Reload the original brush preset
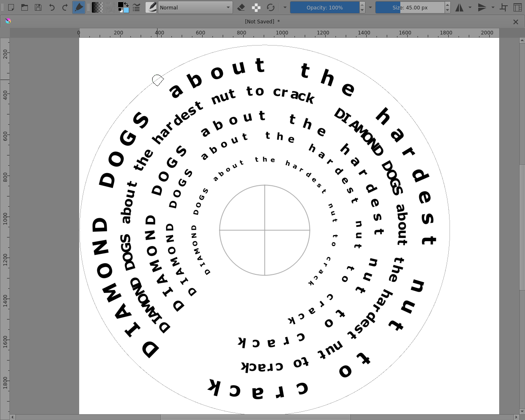Image resolution: width=525 pixels, height=420 pixels. [271, 7]
